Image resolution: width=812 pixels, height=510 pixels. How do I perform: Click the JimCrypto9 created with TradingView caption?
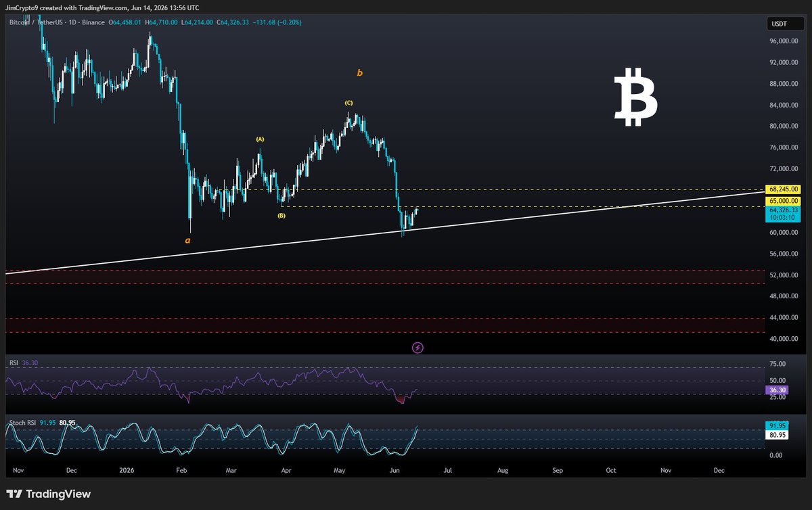tap(102, 7)
